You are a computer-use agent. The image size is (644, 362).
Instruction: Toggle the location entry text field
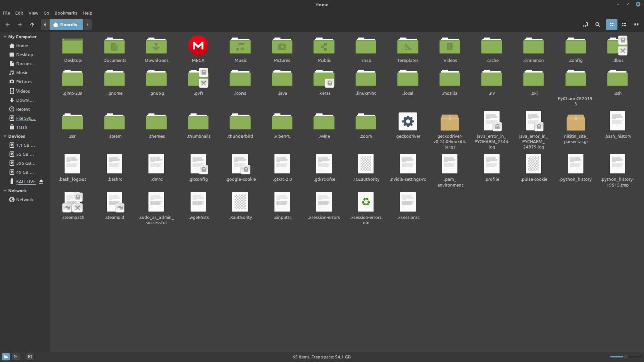click(585, 24)
